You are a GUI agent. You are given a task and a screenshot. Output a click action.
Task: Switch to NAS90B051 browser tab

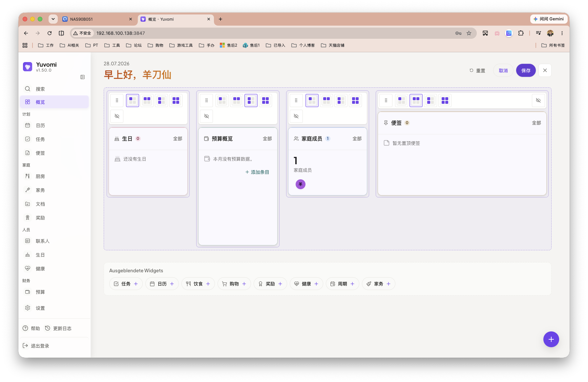97,19
